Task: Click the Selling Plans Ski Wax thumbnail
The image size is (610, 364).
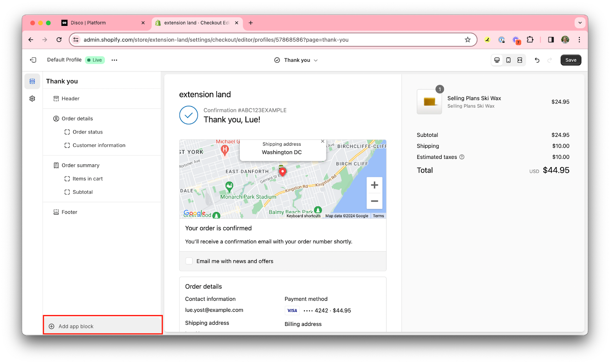Action: coord(429,102)
